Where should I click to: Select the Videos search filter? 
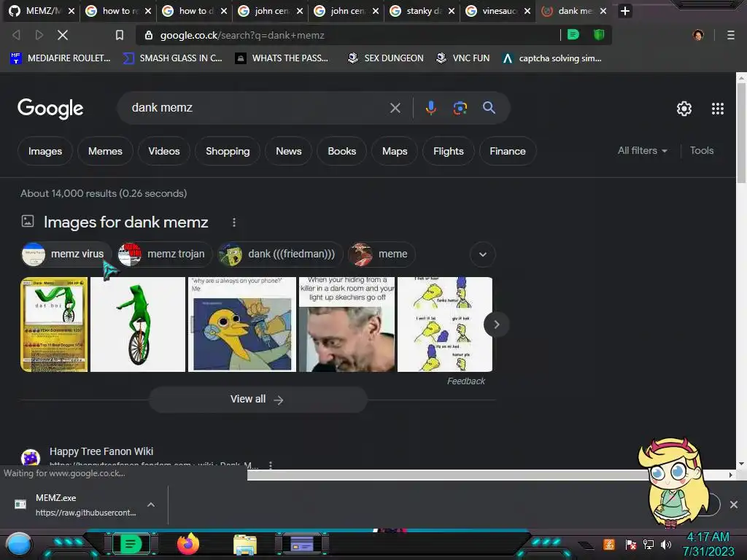coord(164,151)
